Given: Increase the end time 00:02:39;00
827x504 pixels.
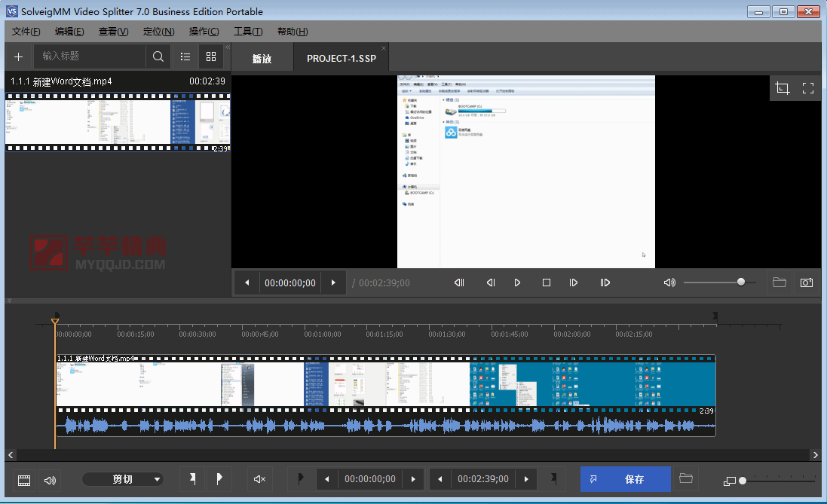Looking at the screenshot, I should click(x=526, y=479).
